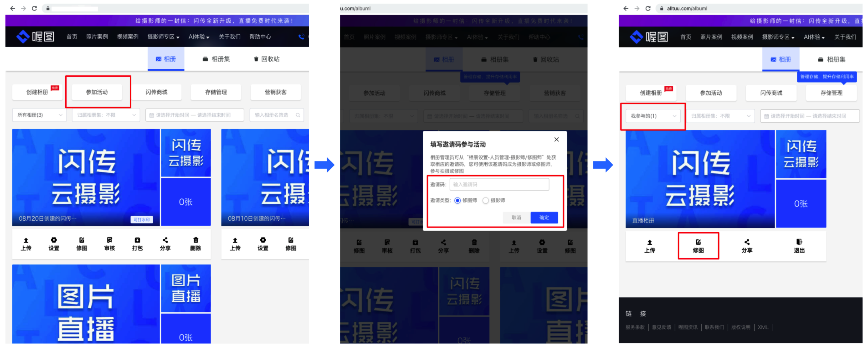The height and width of the screenshot is (347, 868).
Task: Open 我参与的(1) dropdown in right screenshot
Action: pyautogui.click(x=653, y=116)
